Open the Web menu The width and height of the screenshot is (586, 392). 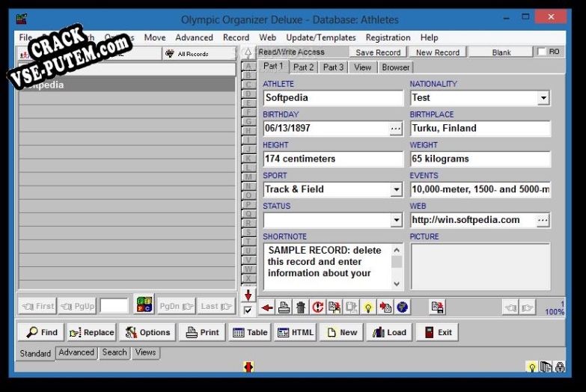click(268, 37)
